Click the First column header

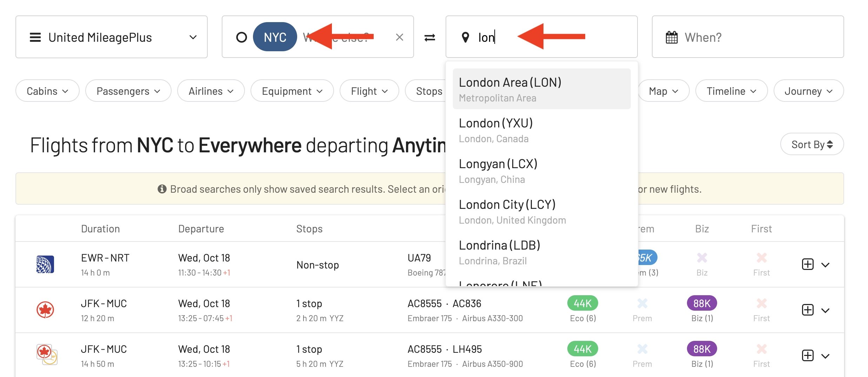761,229
